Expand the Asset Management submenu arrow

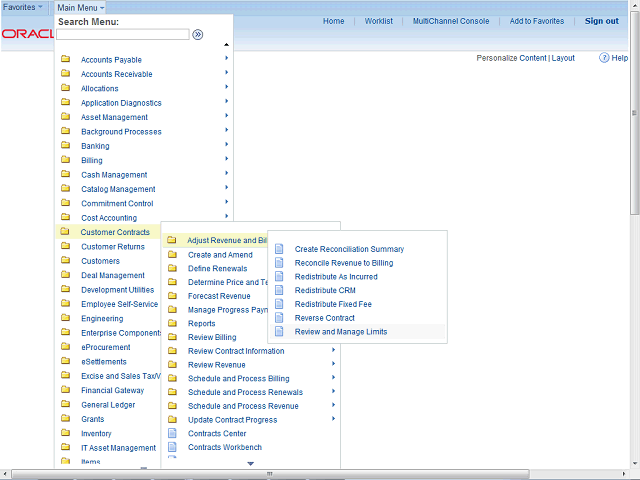(227, 116)
